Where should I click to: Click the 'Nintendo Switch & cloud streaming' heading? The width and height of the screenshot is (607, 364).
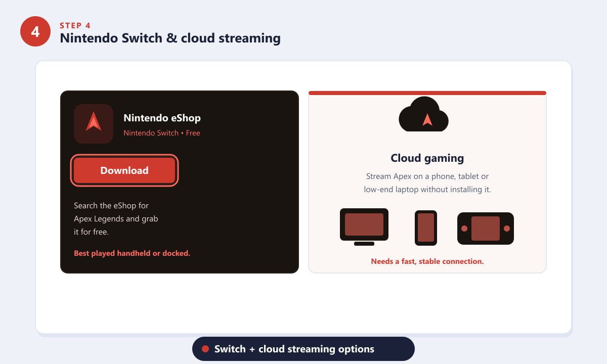(x=170, y=38)
